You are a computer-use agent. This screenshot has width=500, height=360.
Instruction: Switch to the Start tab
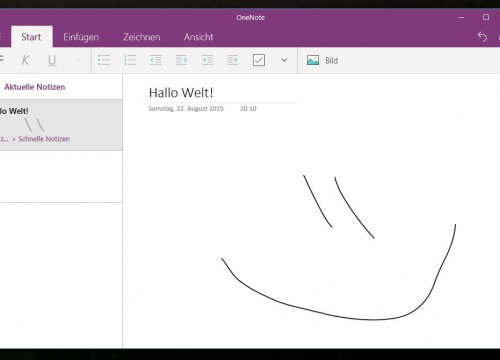(x=31, y=37)
